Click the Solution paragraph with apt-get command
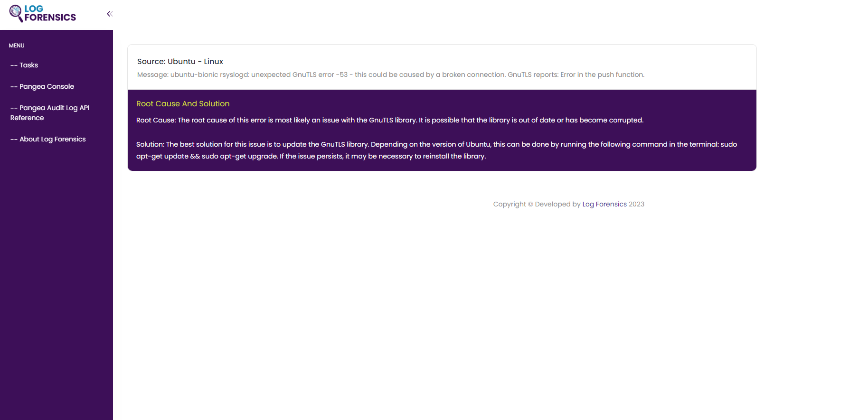This screenshot has height=420, width=868. 437,150
